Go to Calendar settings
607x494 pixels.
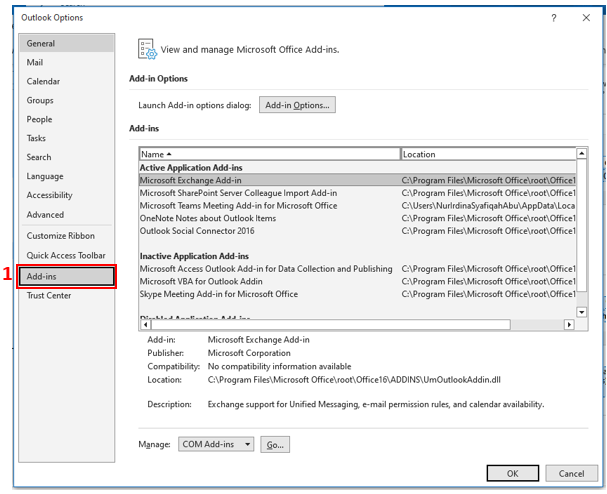(x=67, y=81)
